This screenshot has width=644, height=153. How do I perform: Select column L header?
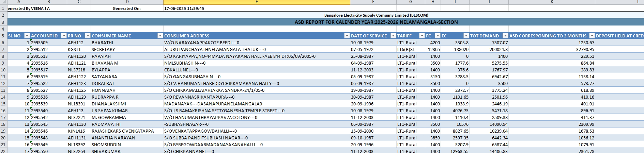(619, 2)
